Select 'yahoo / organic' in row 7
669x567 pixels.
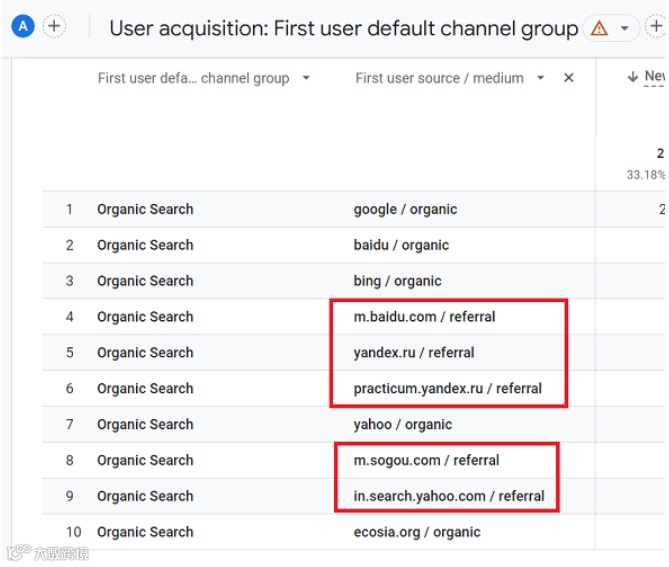(x=402, y=425)
